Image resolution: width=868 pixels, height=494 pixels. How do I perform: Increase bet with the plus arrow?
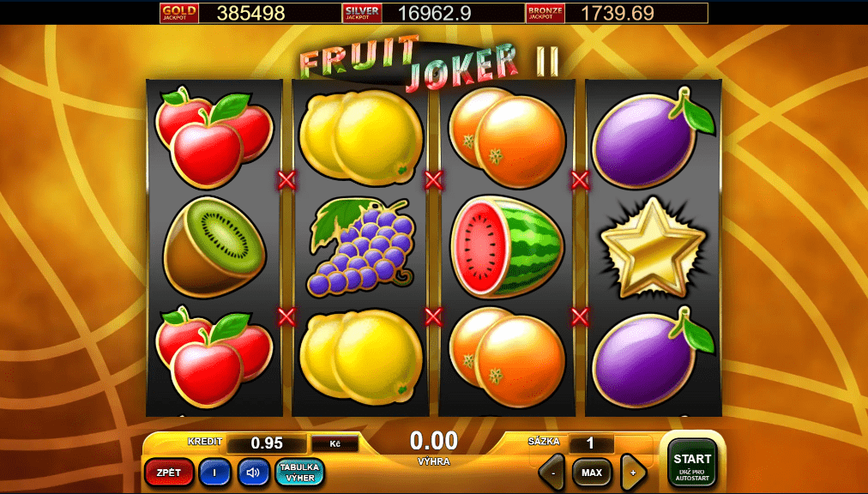pos(633,473)
